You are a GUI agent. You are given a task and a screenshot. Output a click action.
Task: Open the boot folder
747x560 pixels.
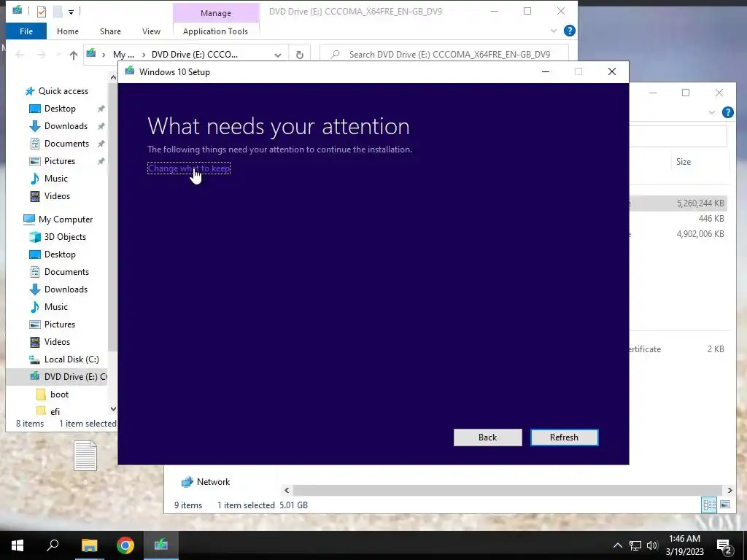coord(59,394)
